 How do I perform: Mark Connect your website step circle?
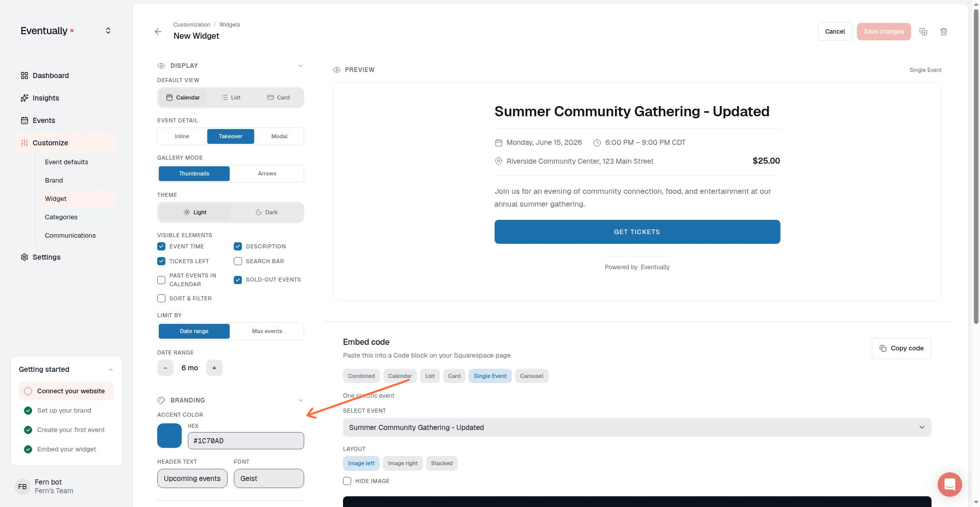coord(28,391)
